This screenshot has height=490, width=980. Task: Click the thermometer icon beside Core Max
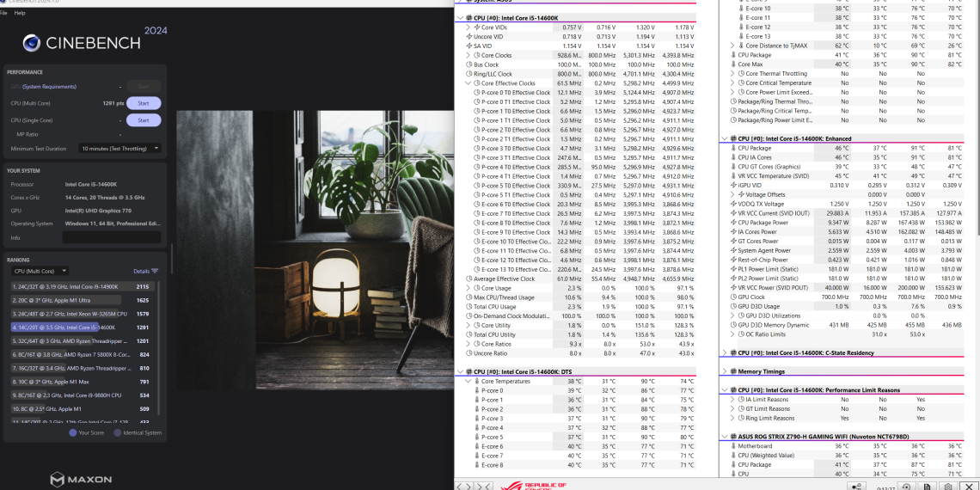pos(734,64)
